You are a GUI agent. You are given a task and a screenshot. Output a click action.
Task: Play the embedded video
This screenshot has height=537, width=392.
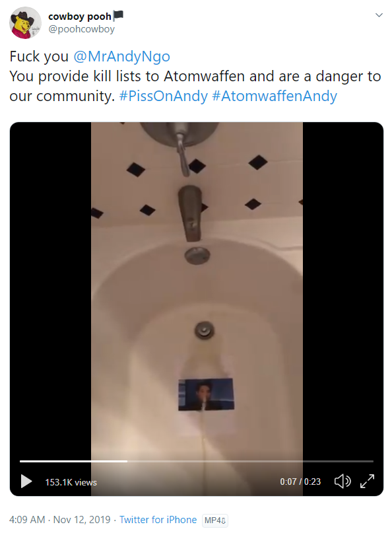26,481
